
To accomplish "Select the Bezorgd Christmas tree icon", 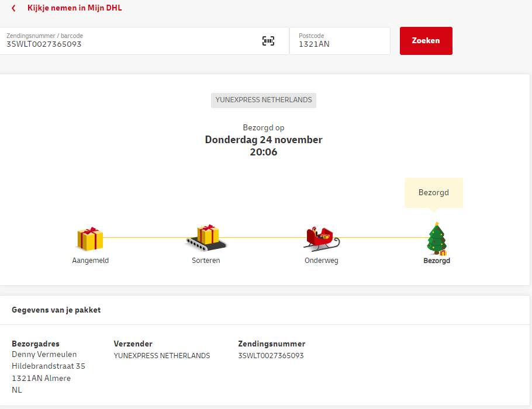I will pos(436,238).
